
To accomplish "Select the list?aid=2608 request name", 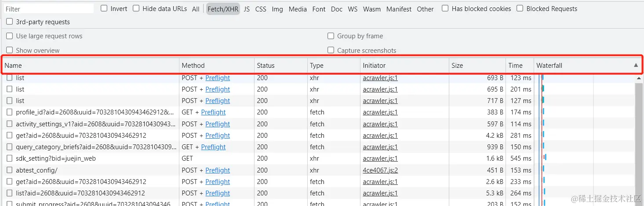I will (80, 193).
